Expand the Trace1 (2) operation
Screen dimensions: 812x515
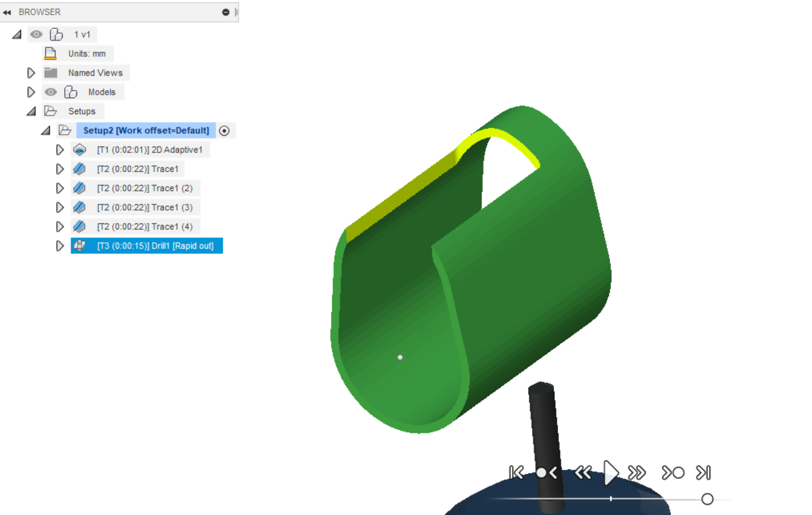point(60,188)
